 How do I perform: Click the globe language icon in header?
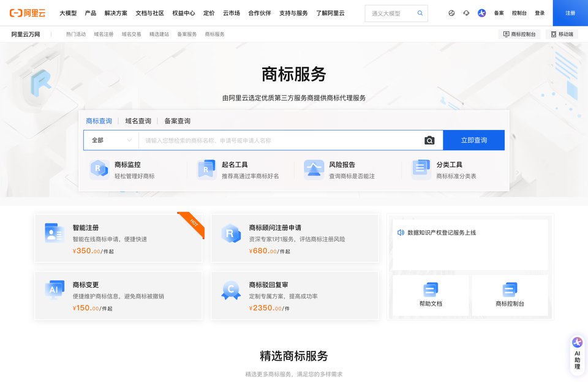(451, 13)
